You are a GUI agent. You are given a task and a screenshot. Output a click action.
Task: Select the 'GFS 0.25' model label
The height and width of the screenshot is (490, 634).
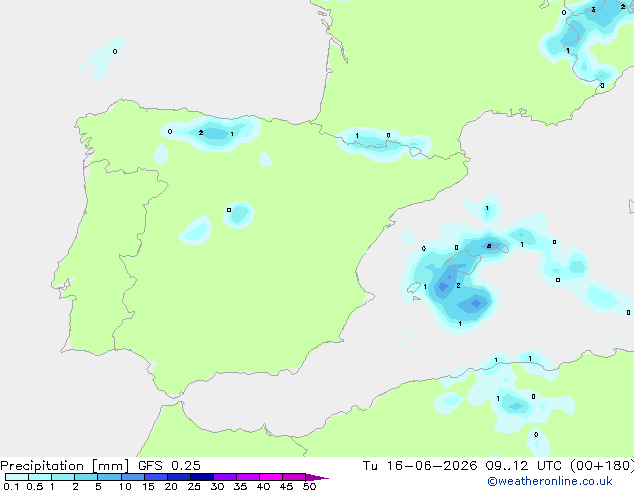pyautogui.click(x=169, y=466)
